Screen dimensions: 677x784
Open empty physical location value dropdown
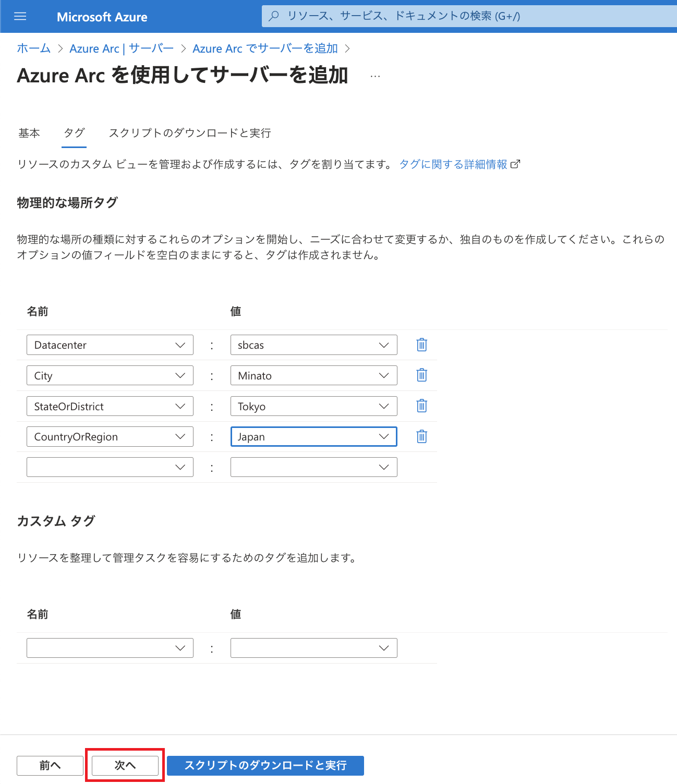click(x=314, y=467)
